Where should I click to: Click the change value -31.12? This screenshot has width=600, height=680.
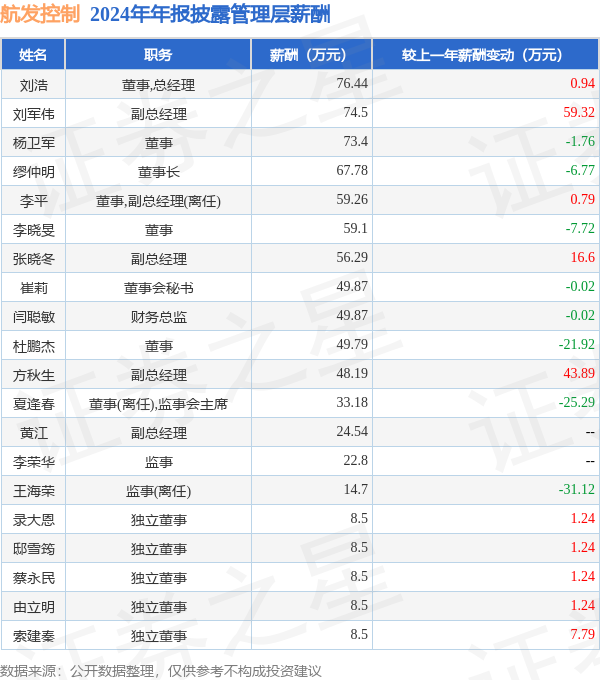pyautogui.click(x=577, y=489)
